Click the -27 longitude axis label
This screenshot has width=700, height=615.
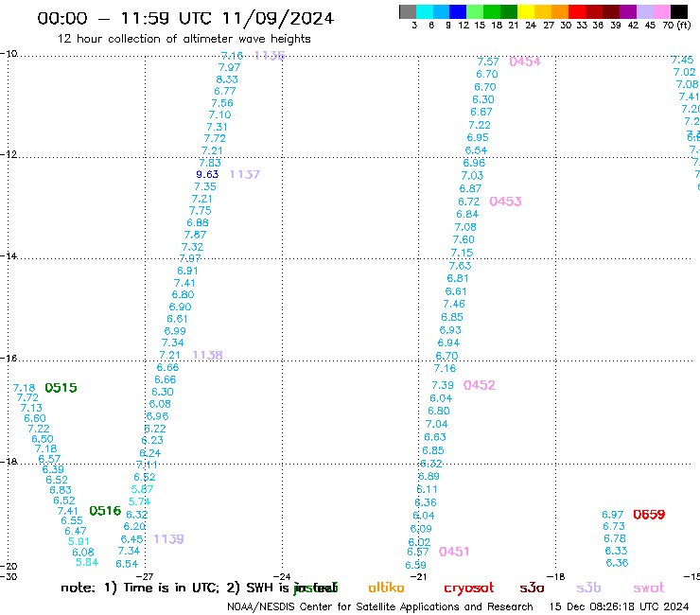(144, 576)
